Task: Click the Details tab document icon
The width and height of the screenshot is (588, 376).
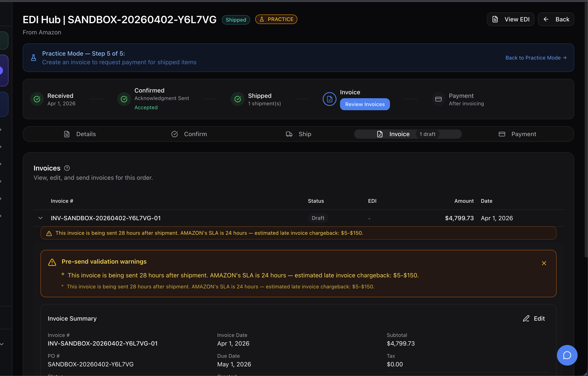Action: pos(67,134)
